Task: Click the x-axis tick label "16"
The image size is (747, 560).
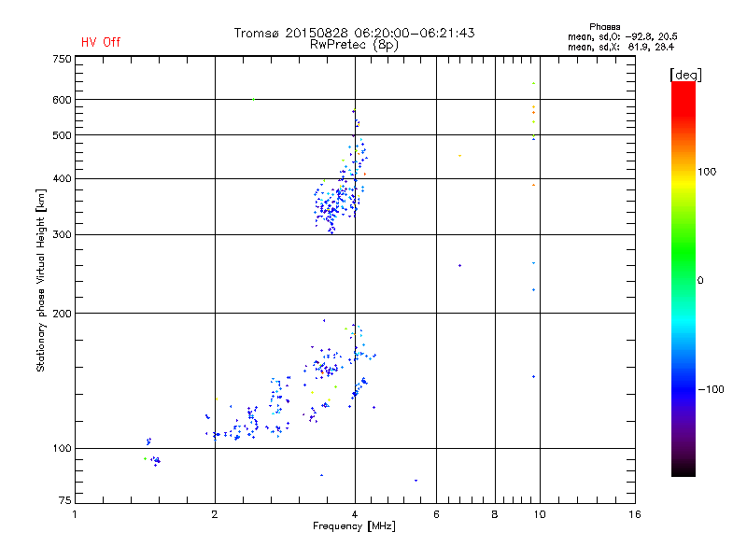Action: [635, 514]
